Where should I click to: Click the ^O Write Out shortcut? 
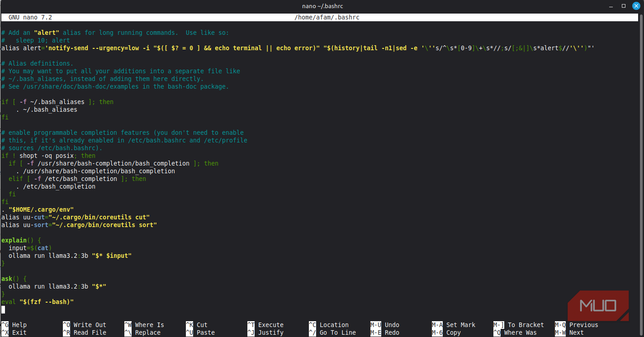pos(85,325)
